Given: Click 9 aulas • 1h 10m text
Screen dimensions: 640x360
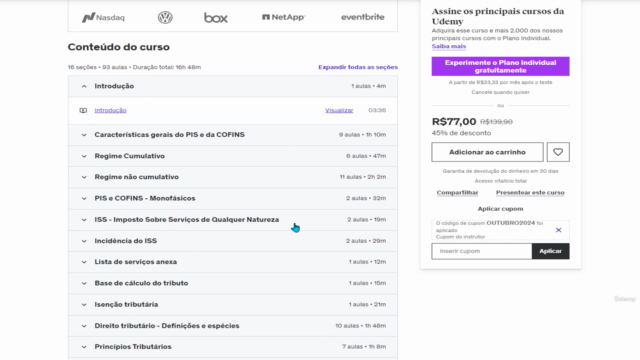Looking at the screenshot, I should pos(362,135).
